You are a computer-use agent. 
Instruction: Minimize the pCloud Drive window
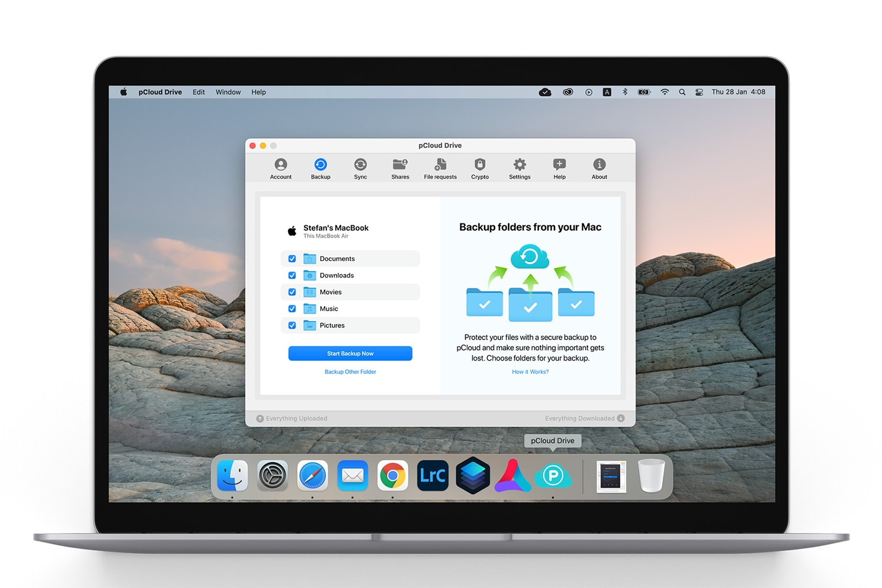(x=263, y=146)
